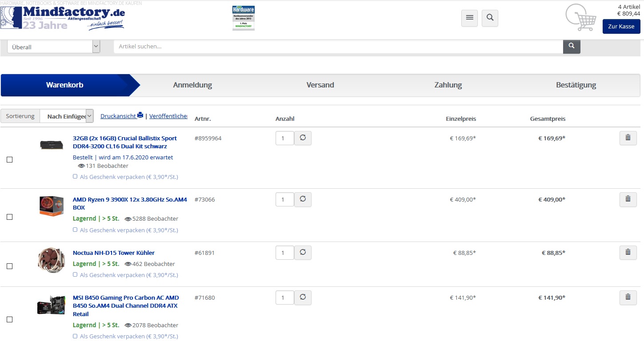Click eye icon beside 5288 Beobachter
644x341 pixels.
coord(128,219)
